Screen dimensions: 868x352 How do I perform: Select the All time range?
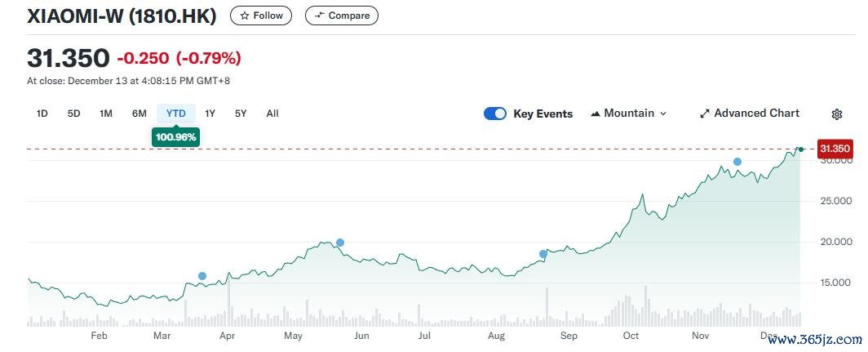click(272, 114)
